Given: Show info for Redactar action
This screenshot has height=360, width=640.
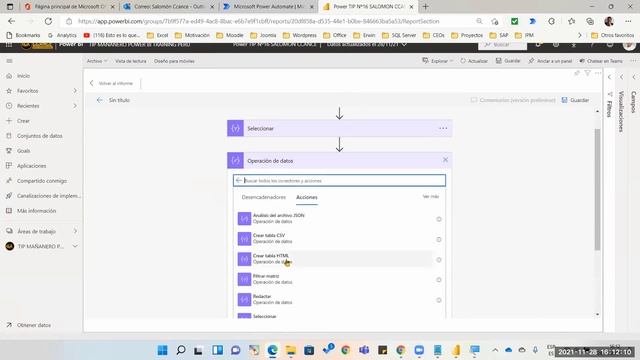Looking at the screenshot, I should click(439, 300).
